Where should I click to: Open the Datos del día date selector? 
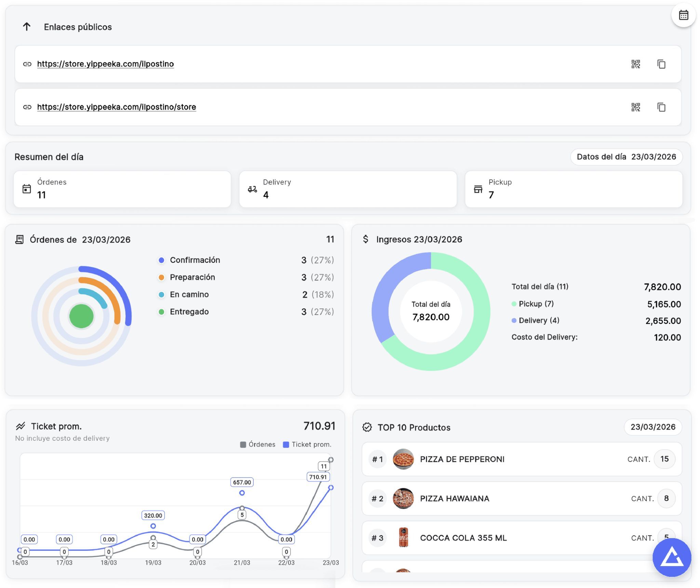627,157
